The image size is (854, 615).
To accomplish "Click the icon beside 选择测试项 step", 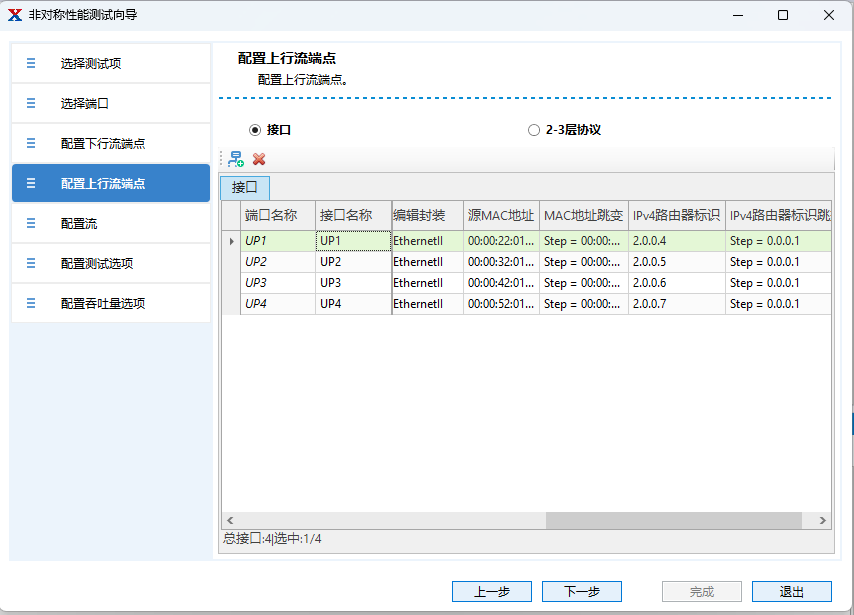I will click(31, 63).
